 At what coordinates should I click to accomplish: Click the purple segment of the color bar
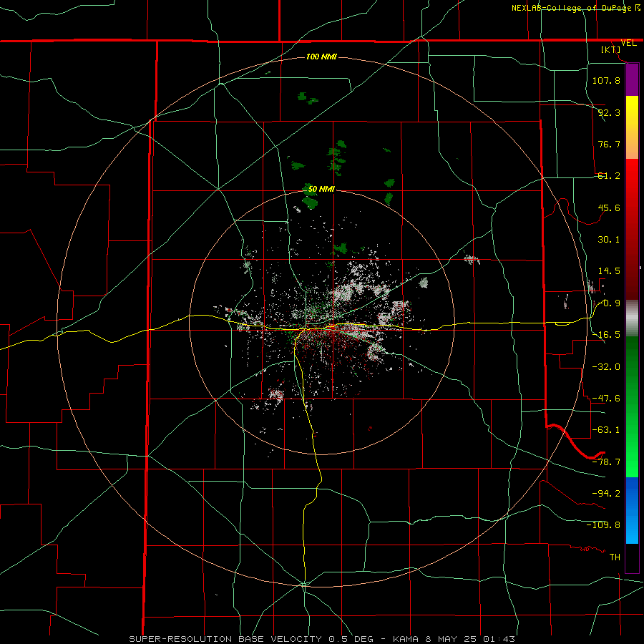(x=632, y=79)
